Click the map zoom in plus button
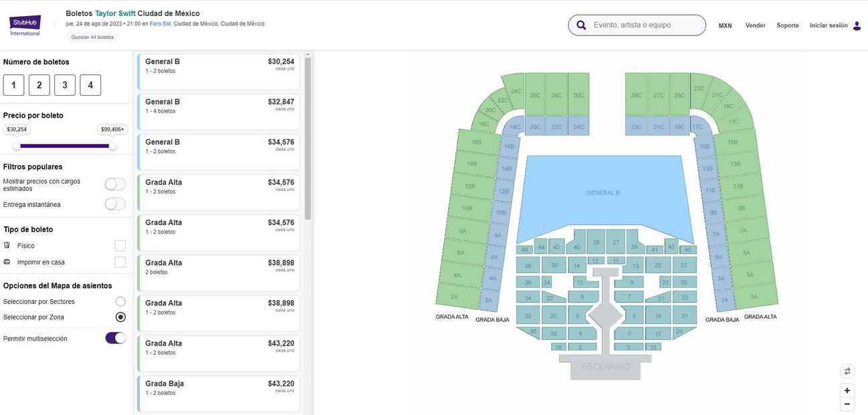The height and width of the screenshot is (415, 868). (847, 390)
